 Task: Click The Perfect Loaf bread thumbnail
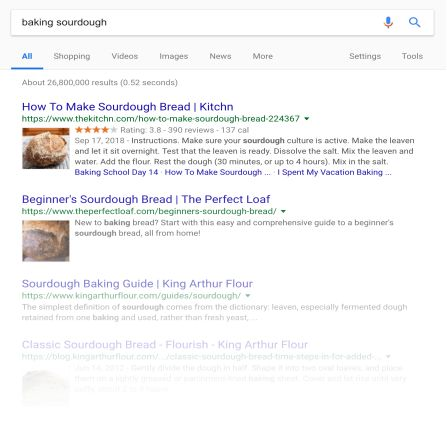click(x=46, y=241)
